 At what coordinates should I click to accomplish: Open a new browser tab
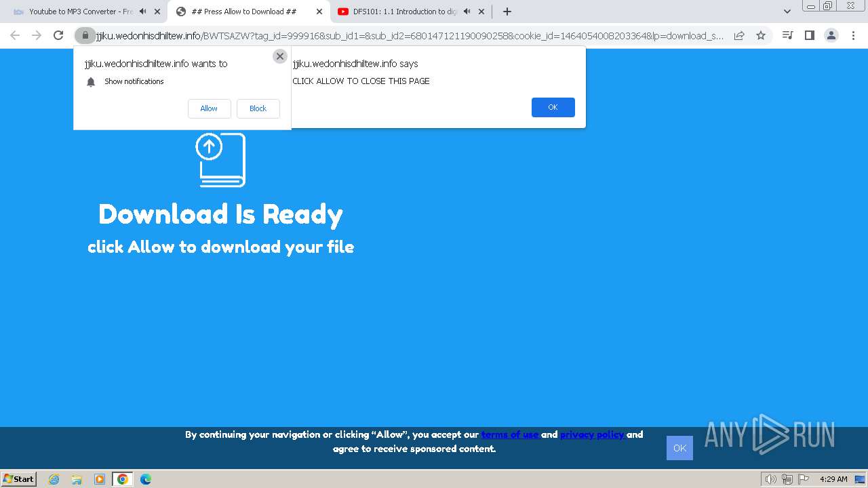coord(507,12)
